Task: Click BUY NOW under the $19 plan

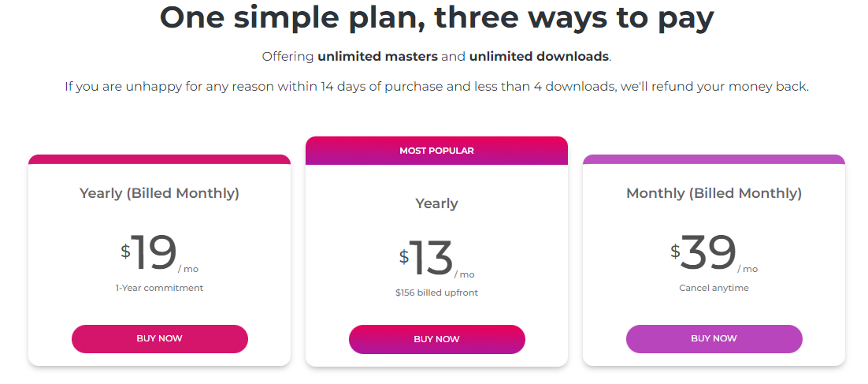Action: point(159,338)
